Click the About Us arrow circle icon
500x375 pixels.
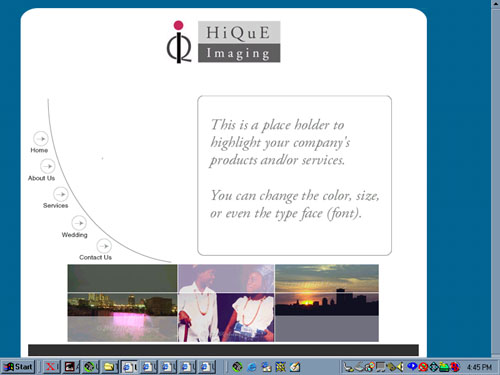click(x=48, y=166)
